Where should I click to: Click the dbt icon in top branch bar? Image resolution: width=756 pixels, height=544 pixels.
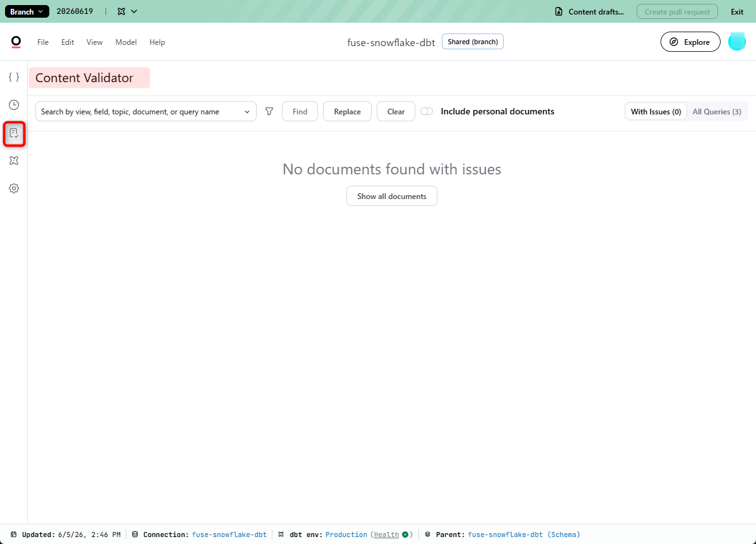click(121, 11)
